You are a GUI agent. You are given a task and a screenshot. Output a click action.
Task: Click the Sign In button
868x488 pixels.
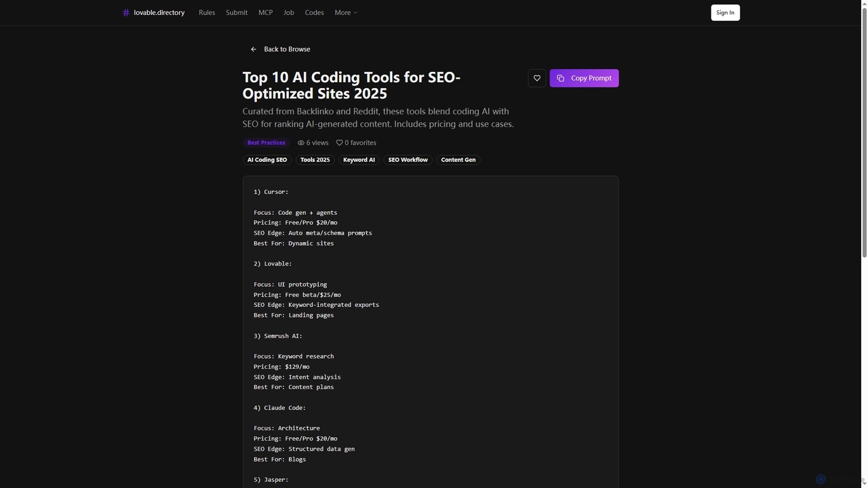(x=726, y=13)
